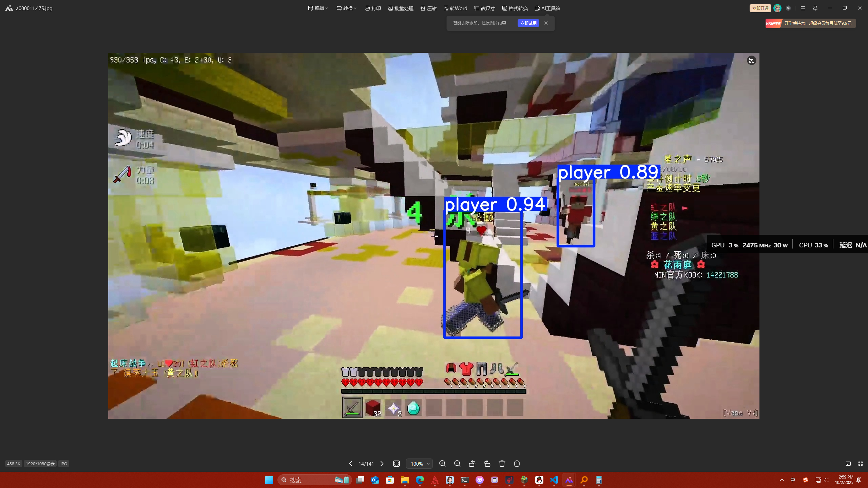This screenshot has width=868, height=488.
Task: Open the AI工具箱 toolbox menu
Action: click(x=547, y=8)
